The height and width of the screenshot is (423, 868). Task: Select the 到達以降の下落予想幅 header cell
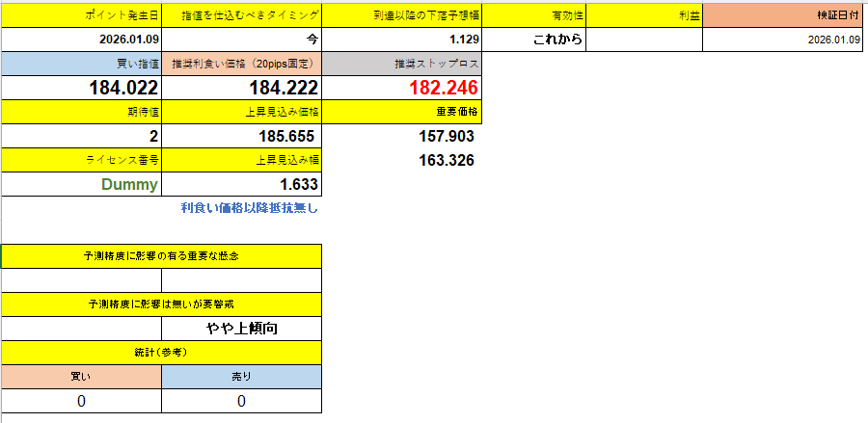pos(402,15)
